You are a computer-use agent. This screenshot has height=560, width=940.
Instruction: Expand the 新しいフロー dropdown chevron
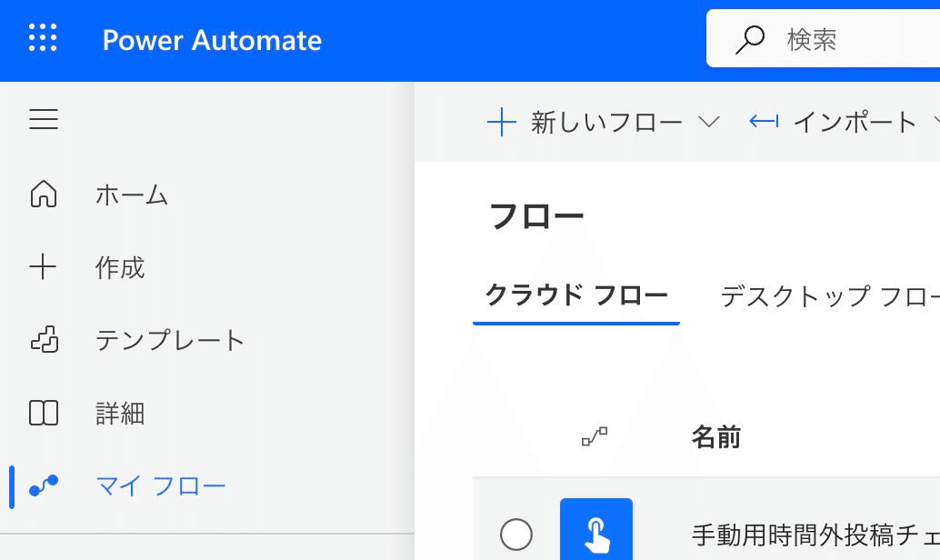click(709, 123)
